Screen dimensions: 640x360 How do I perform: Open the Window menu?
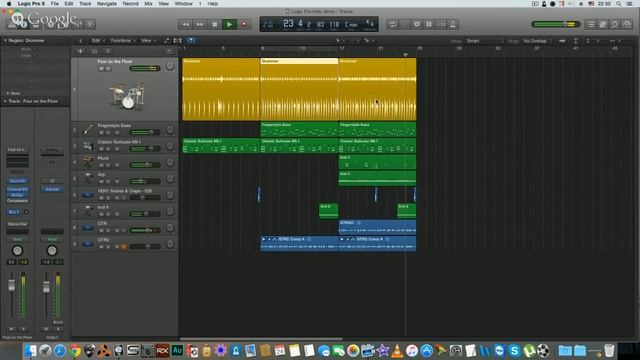tap(184, 4)
